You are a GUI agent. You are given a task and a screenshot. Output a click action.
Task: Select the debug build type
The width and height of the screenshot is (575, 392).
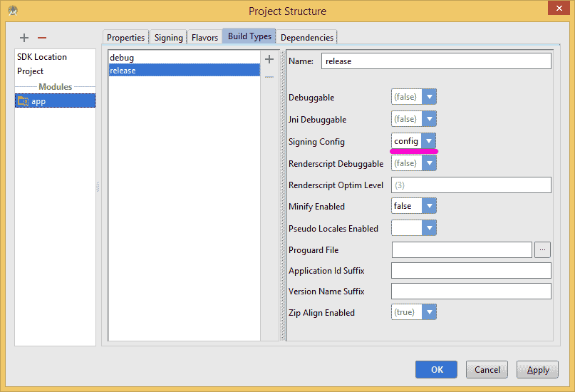122,58
